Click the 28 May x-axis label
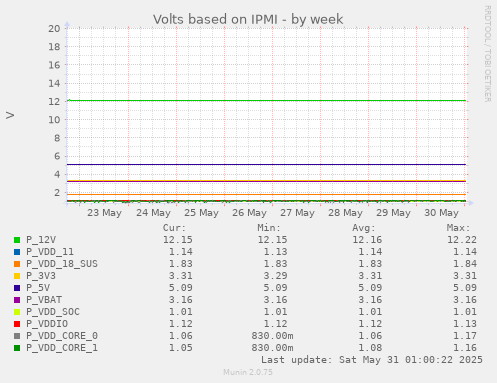The width and height of the screenshot is (497, 383). click(x=345, y=213)
